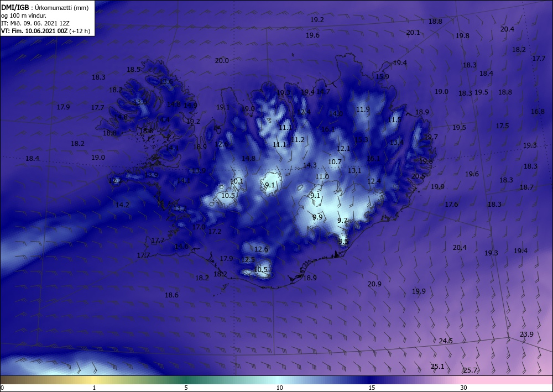Click the map value 19.1
Viewport: 553px width, 392px height.
click(x=223, y=107)
